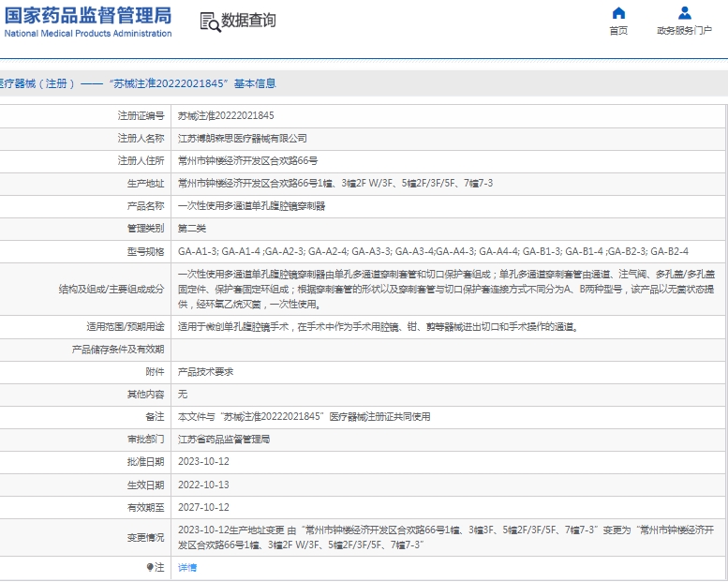Viewport: 728px width, 582px height.
Task: Click the 适用范围/预期用途 label
Action: [126, 327]
